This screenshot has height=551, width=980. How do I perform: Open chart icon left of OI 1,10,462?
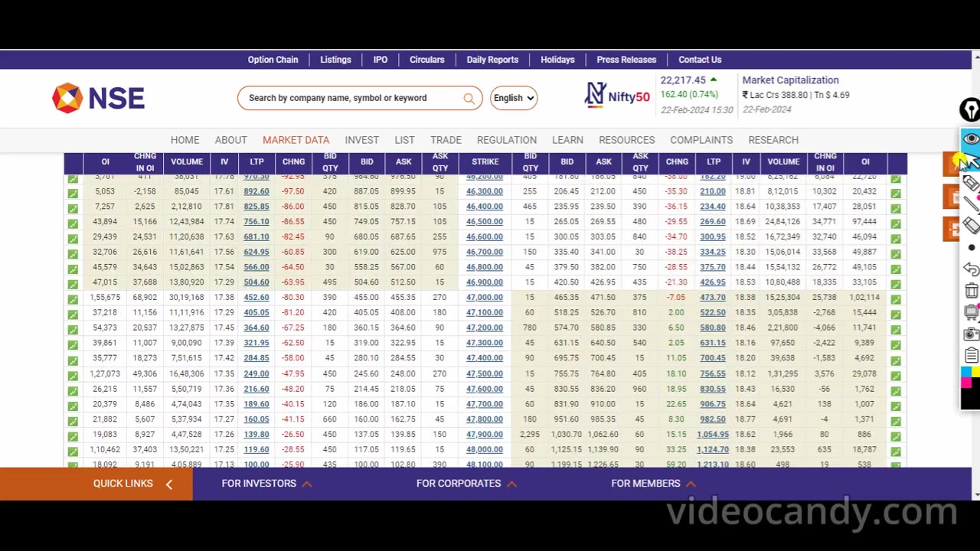[x=73, y=452]
